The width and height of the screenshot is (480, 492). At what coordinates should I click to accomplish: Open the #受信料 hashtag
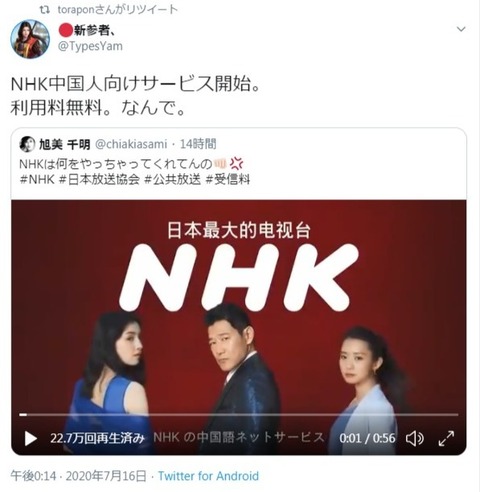228,180
